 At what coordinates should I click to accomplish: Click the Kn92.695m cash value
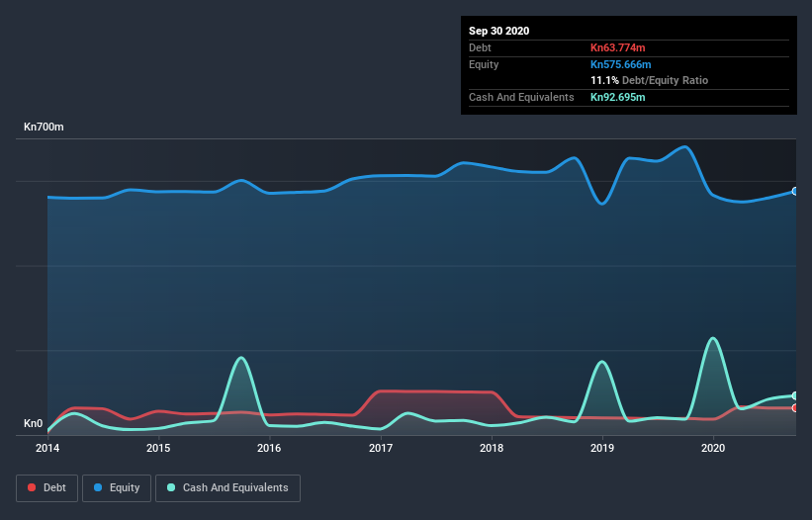point(618,97)
